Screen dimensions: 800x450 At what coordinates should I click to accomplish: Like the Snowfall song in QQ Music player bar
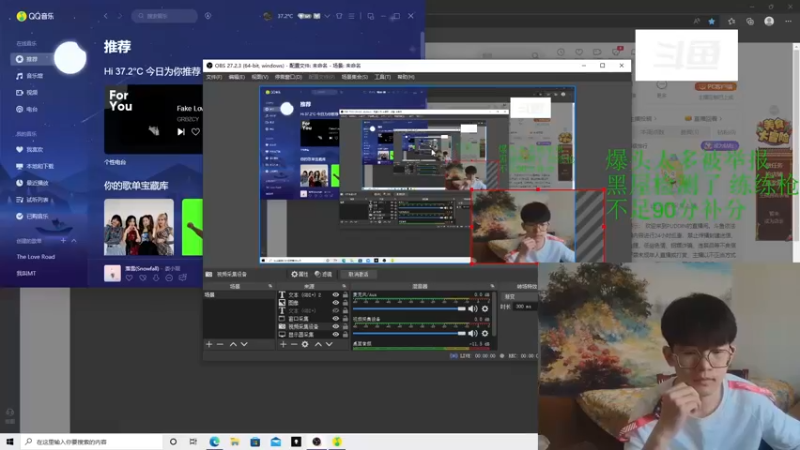point(129,278)
